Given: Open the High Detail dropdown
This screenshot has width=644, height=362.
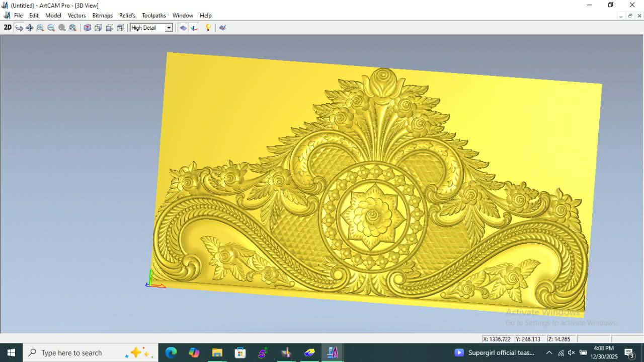Looking at the screenshot, I should coord(151,28).
